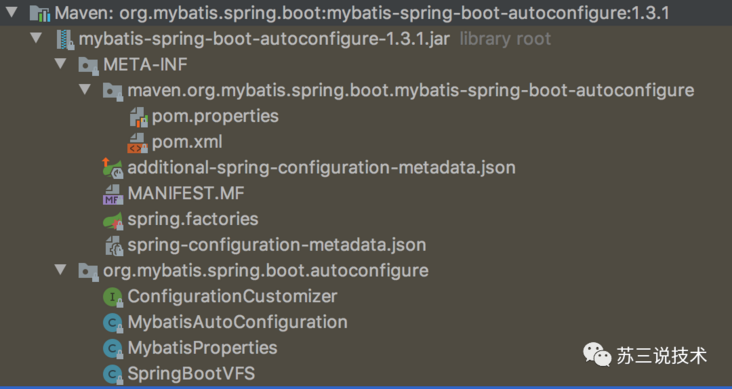732x389 pixels.
Task: Click the pom.xml file icon
Action: pos(137,142)
